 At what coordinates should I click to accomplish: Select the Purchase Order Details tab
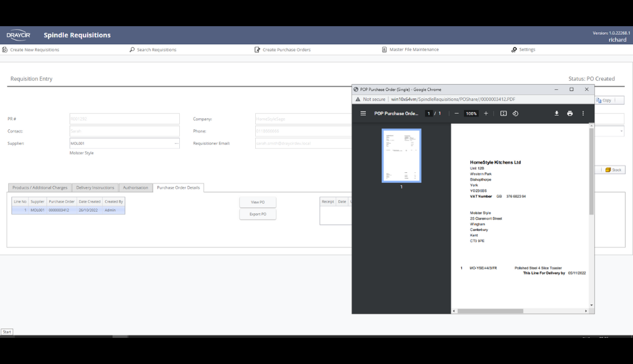[179, 188]
